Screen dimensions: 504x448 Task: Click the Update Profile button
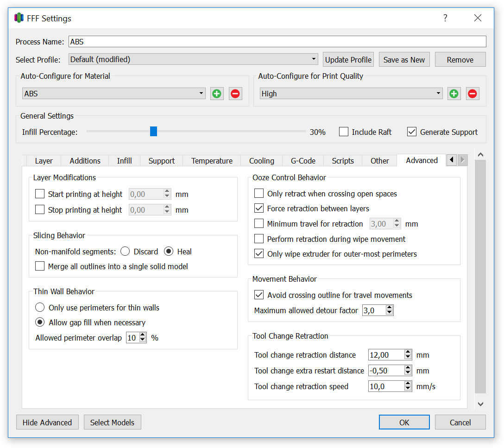pyautogui.click(x=348, y=60)
